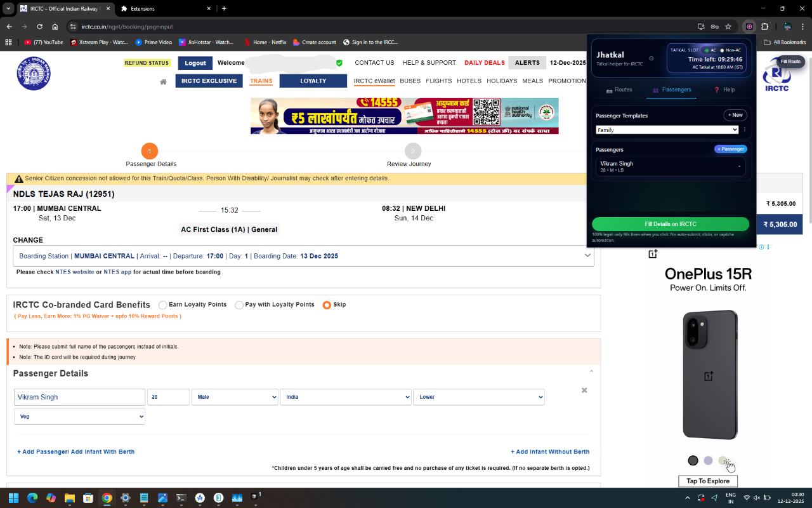The width and height of the screenshot is (812, 508).
Task: Open the Chrome profile avatar
Action: click(x=787, y=27)
